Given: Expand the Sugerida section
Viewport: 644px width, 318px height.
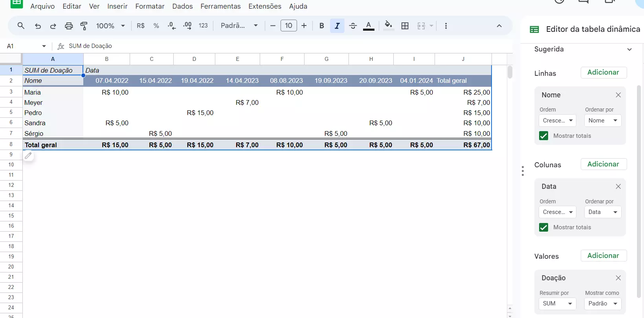Looking at the screenshot, I should coord(629,49).
